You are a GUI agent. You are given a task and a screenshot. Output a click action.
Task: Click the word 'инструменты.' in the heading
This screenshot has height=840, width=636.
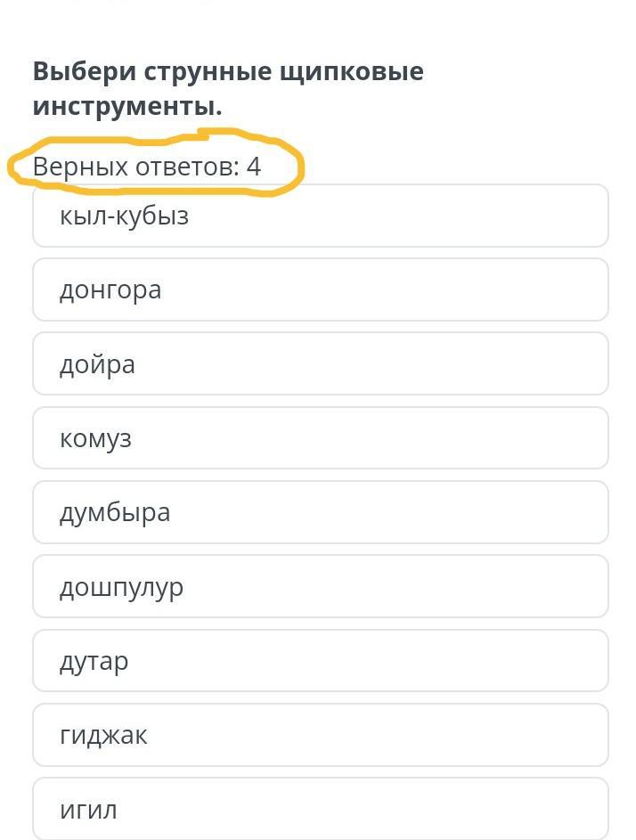pos(127,107)
